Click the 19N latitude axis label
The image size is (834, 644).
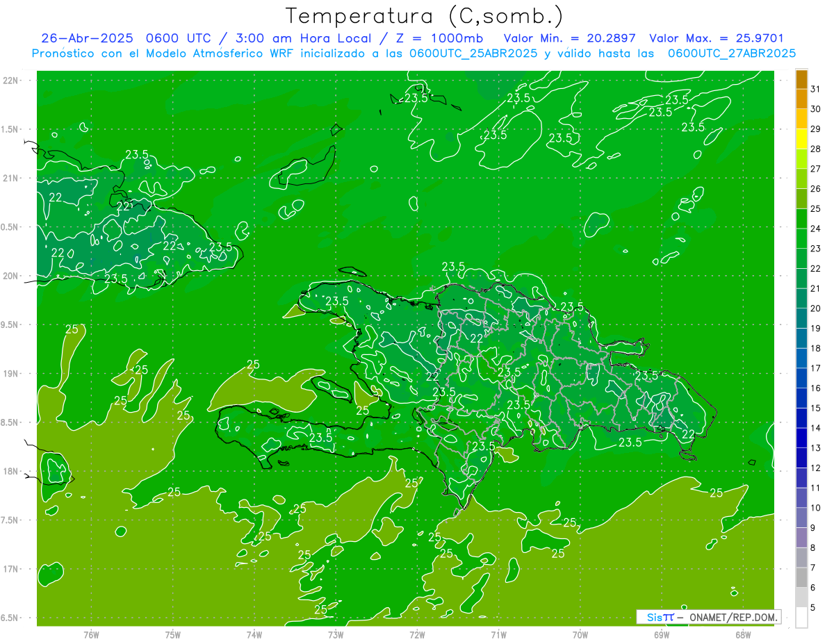pos(10,373)
